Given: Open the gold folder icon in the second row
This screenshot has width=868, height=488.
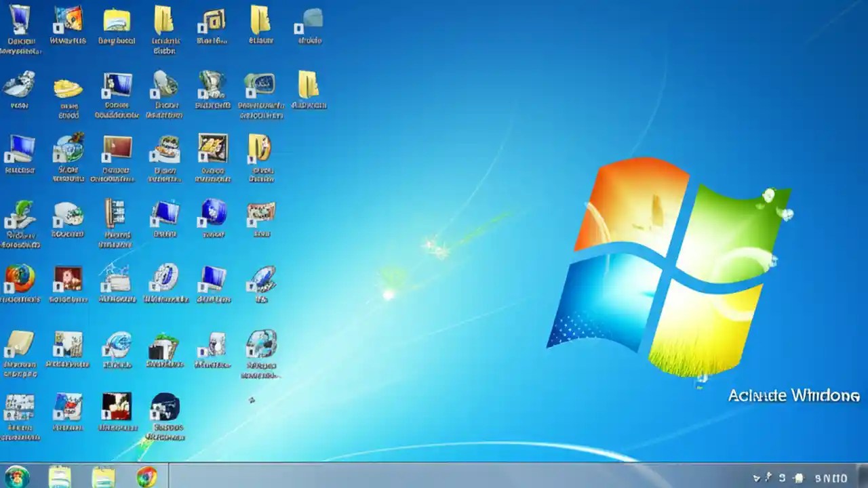Looking at the screenshot, I should (310, 85).
